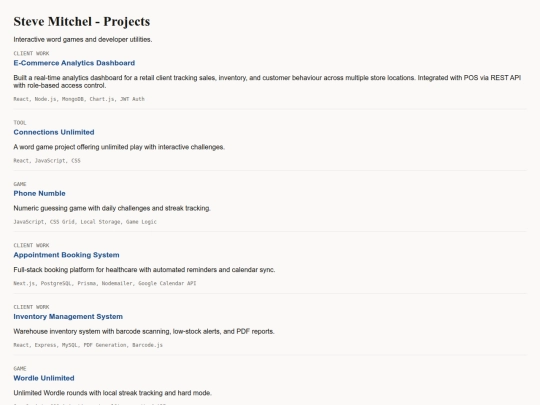Image resolution: width=540 pixels, height=405 pixels.
Task: Open the Inventory Management System link
Action: 68,316
